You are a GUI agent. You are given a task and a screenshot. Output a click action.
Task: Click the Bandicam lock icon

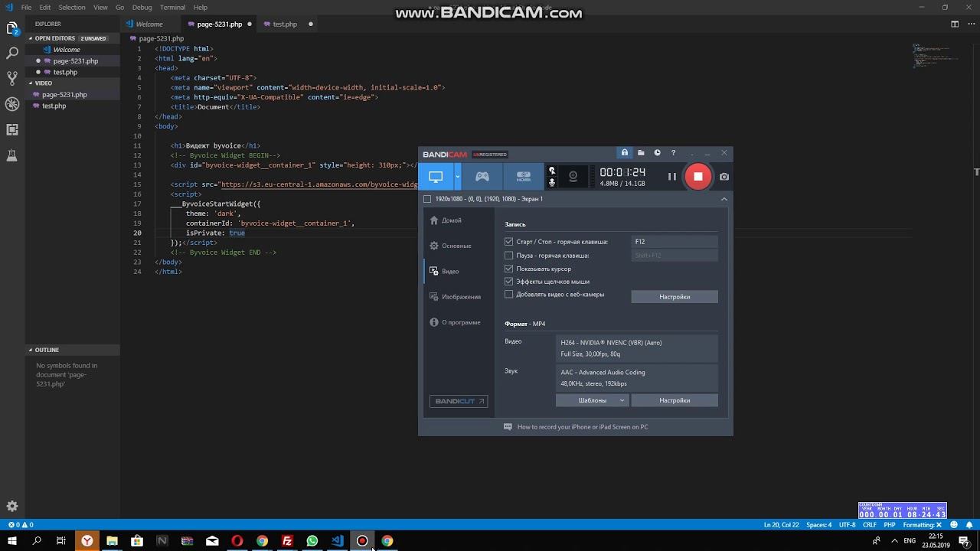point(625,153)
